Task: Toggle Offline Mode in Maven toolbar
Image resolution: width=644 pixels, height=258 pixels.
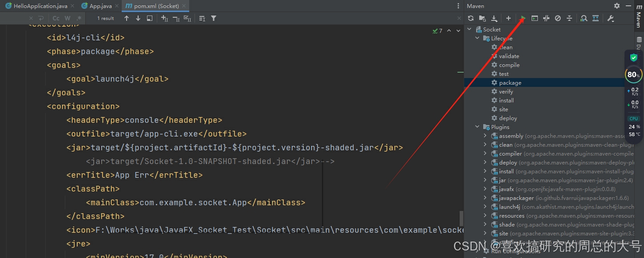Action: (546, 18)
